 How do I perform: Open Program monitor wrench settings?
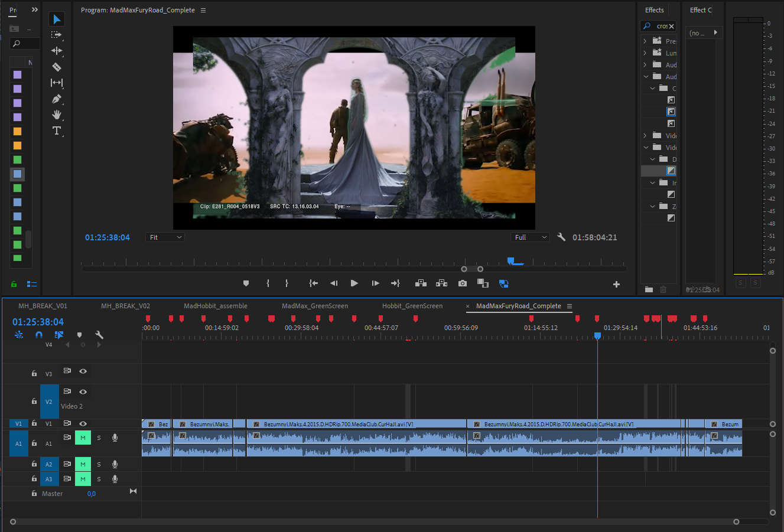[x=561, y=237]
